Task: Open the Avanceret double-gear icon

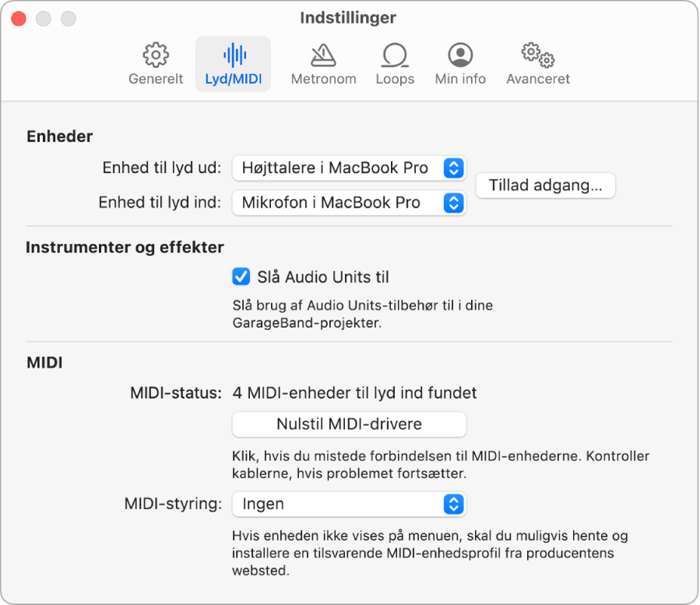Action: [x=538, y=55]
